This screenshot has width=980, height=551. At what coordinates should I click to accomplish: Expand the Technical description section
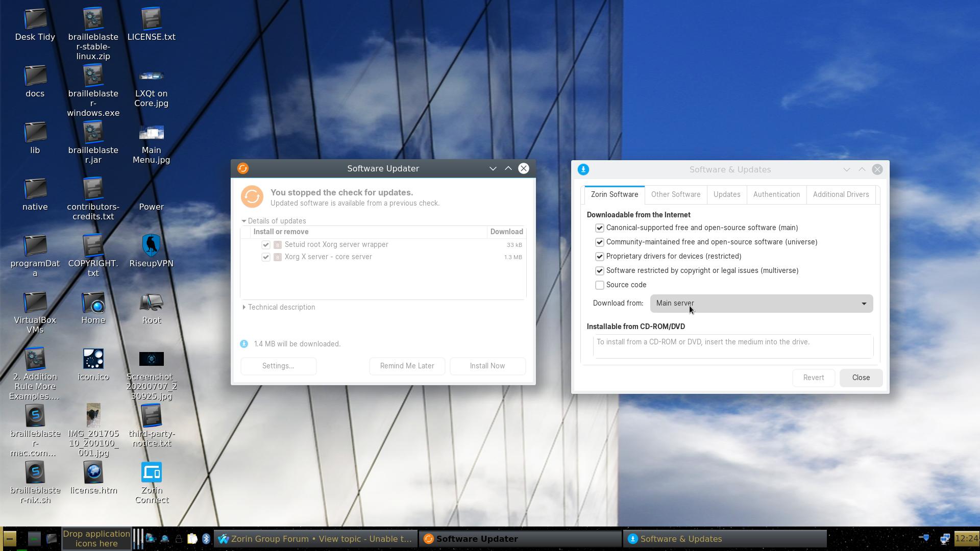pos(244,307)
